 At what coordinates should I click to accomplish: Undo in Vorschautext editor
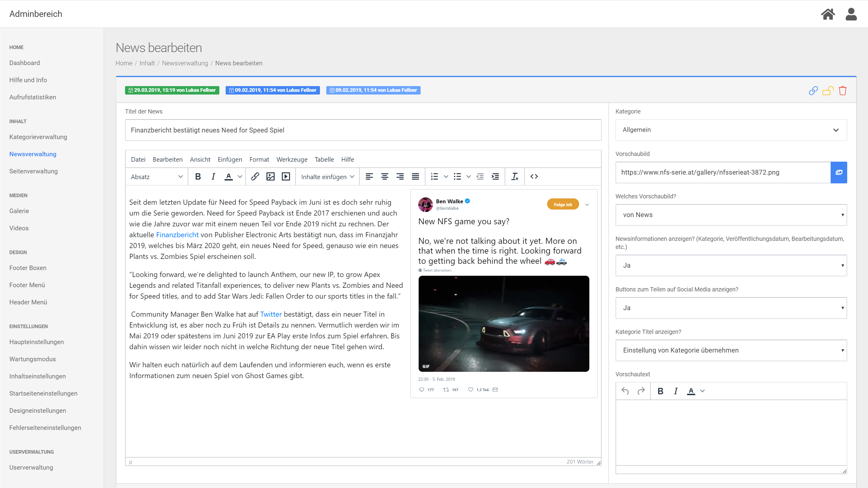(625, 391)
